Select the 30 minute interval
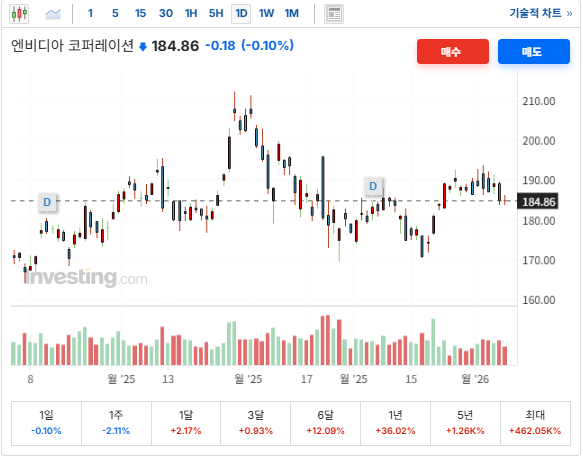 (x=166, y=14)
